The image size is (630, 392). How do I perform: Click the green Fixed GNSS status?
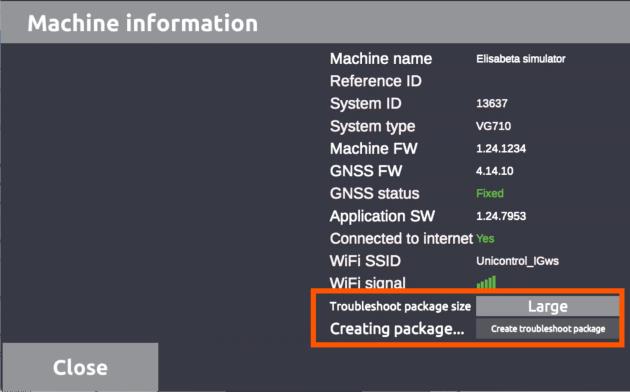[490, 194]
